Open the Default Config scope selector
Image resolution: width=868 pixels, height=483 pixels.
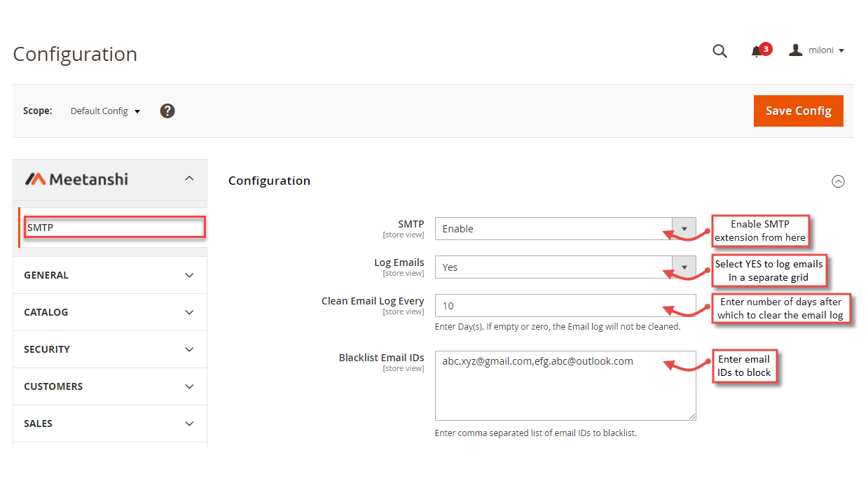point(104,111)
